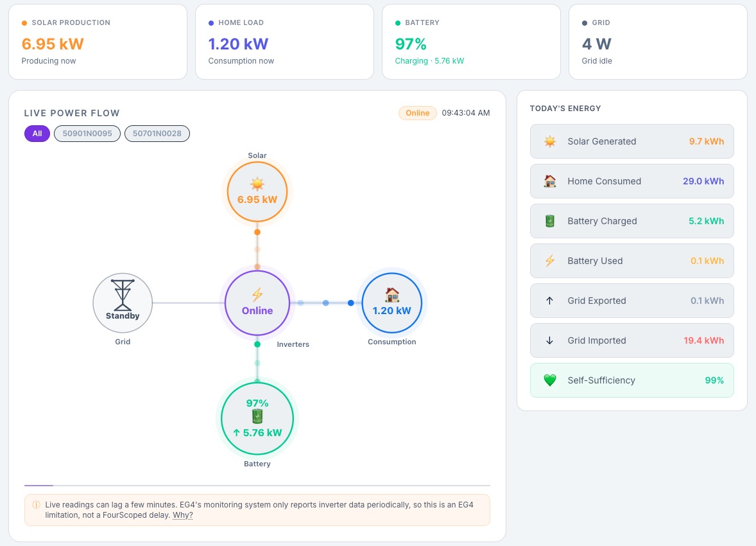Click the Self-Sufficiency 99% value
The height and width of the screenshot is (546, 756).
(x=714, y=380)
